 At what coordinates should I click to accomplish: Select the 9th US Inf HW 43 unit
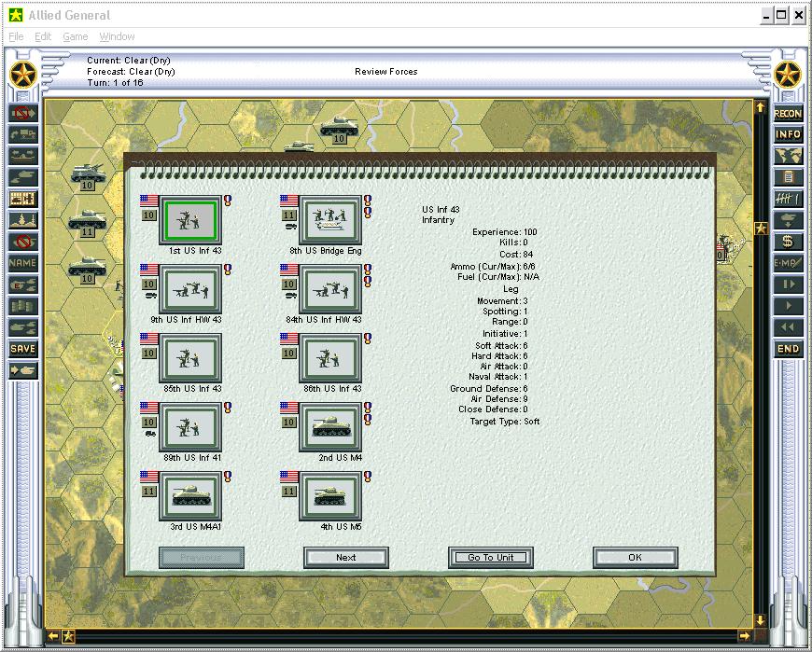click(x=190, y=289)
